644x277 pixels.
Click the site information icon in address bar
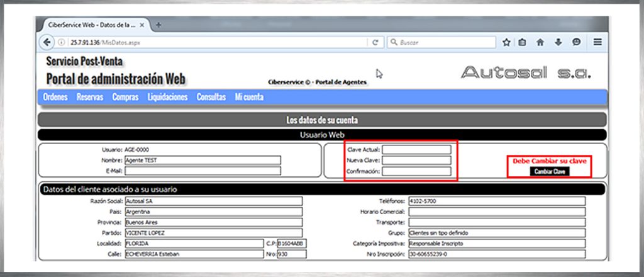point(62,42)
